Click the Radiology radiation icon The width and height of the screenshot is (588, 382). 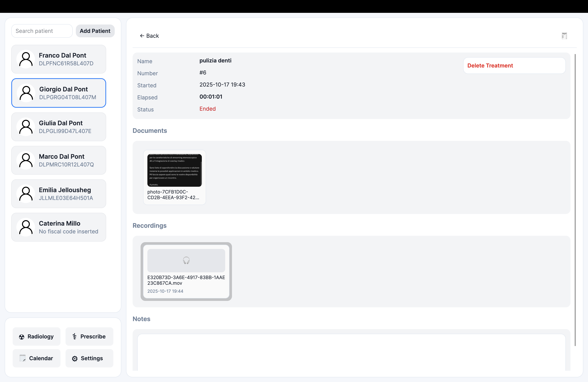(x=22, y=337)
